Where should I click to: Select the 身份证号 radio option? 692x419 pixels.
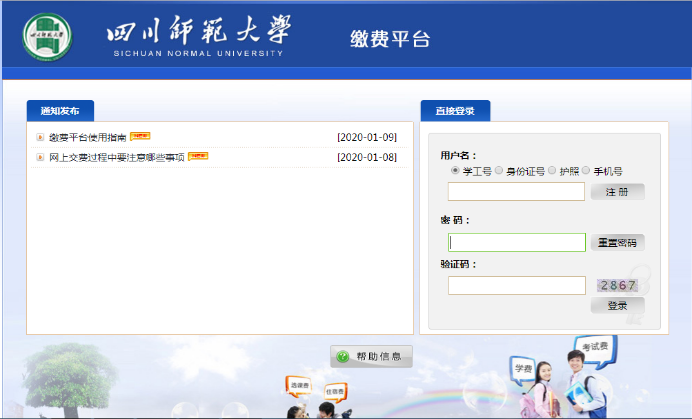[x=499, y=170]
